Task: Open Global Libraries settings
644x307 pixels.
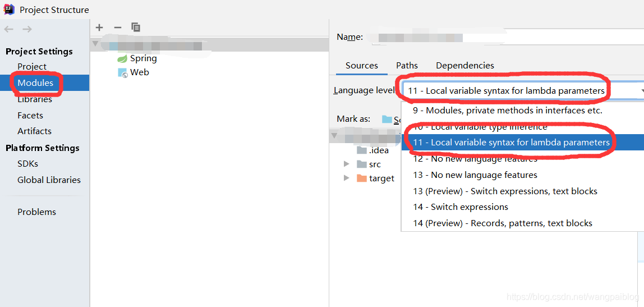Action: click(x=49, y=180)
